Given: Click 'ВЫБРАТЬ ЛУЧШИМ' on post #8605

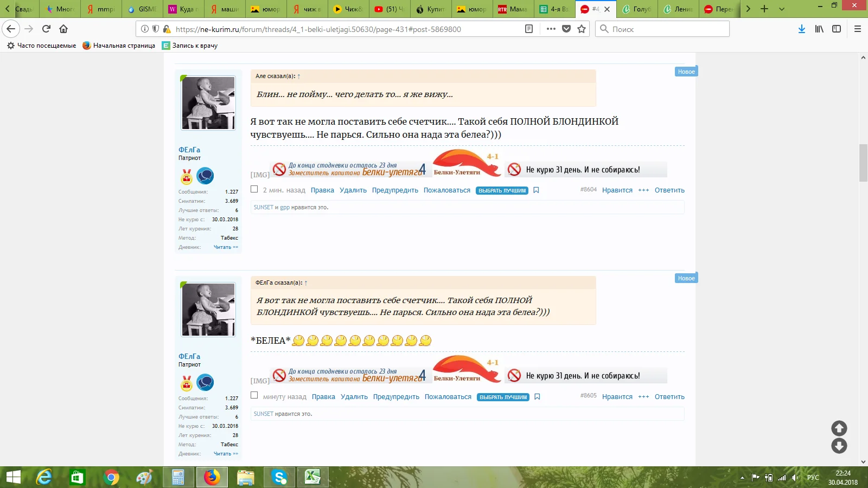Looking at the screenshot, I should pos(503,397).
